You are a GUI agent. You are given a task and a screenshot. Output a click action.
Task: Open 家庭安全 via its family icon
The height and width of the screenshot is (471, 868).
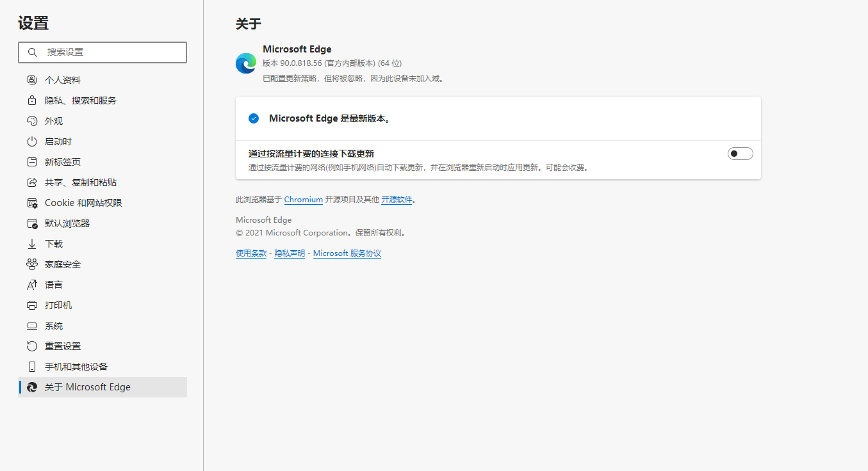tap(32, 264)
